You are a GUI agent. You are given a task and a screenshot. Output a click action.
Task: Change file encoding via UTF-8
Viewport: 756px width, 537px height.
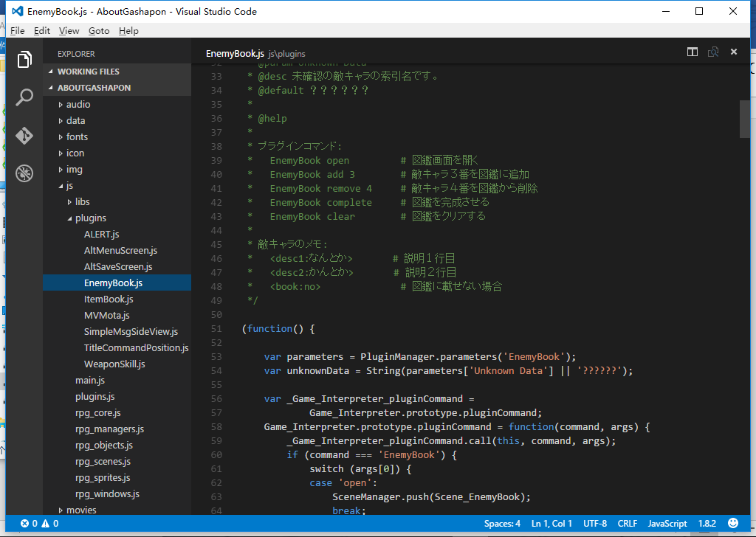pos(595,524)
